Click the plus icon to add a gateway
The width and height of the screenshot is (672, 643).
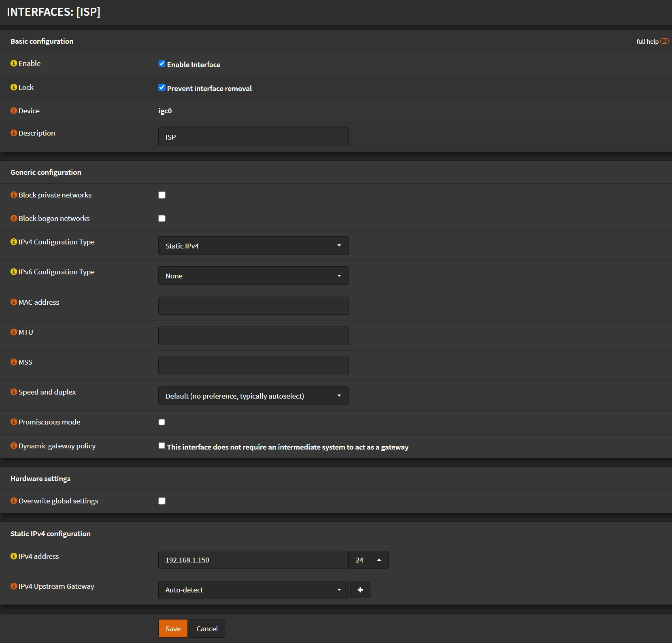click(360, 590)
